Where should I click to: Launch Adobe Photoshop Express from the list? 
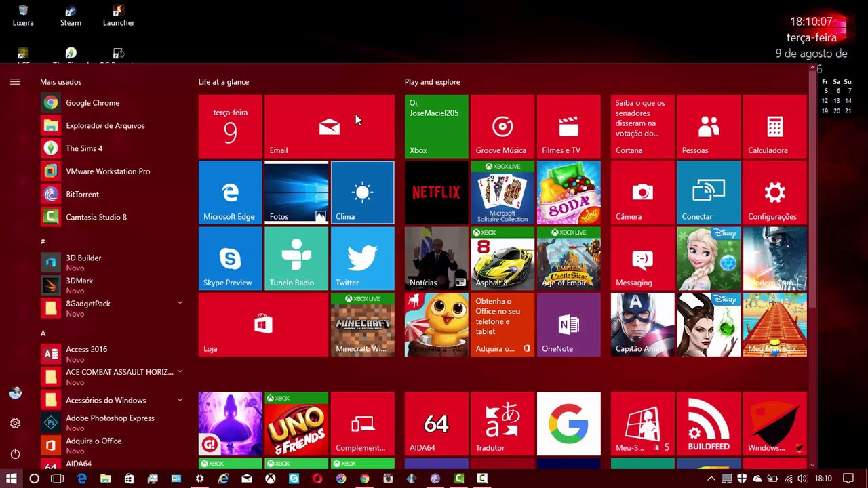pos(112,423)
